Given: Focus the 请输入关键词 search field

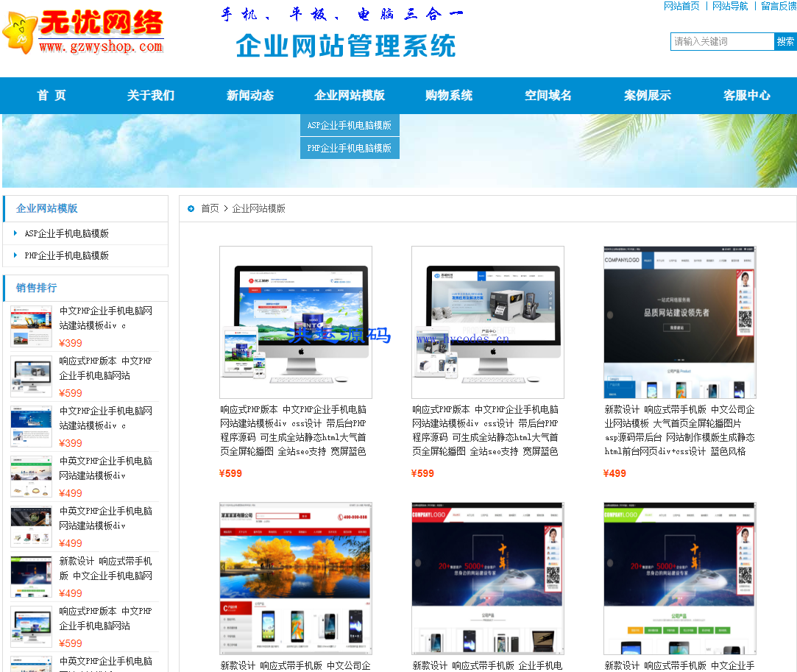Looking at the screenshot, I should pyautogui.click(x=722, y=42).
